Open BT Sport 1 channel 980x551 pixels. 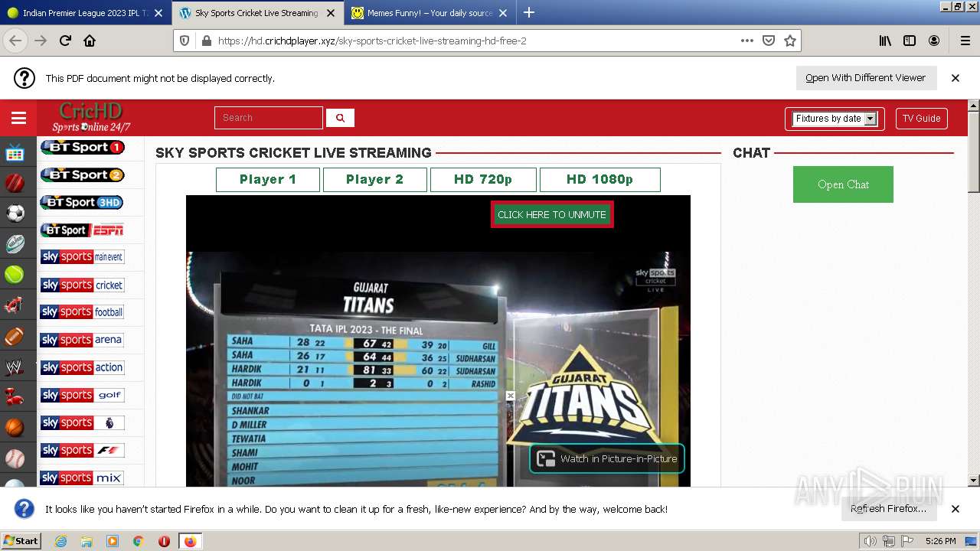click(x=82, y=147)
